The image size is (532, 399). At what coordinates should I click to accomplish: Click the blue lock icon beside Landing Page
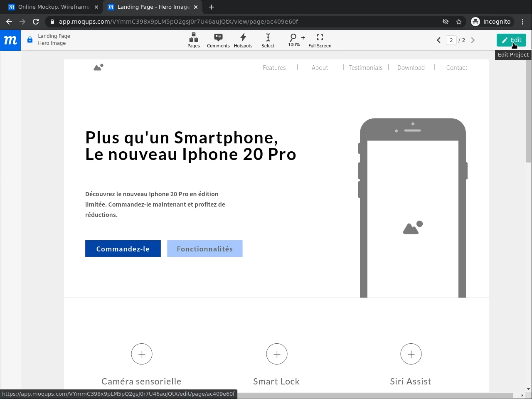point(30,40)
